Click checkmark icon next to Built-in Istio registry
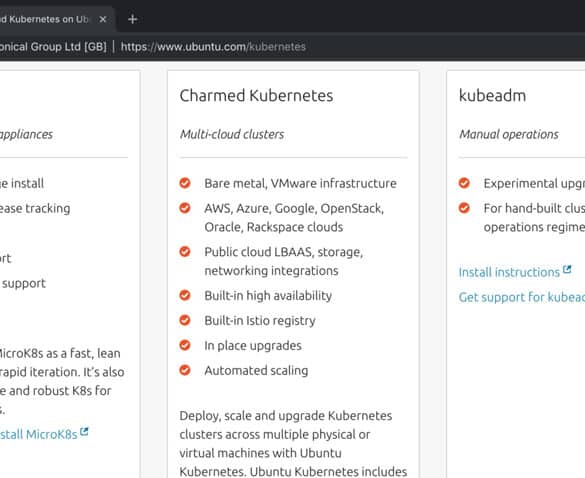Image resolution: width=585 pixels, height=478 pixels. tap(185, 320)
